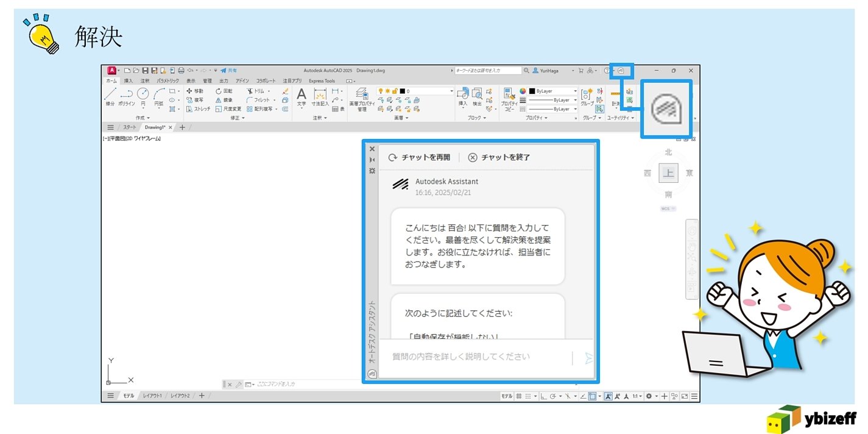Image resolution: width=868 pixels, height=434 pixels.
Task: Click the object color wheel swatch
Action: [522, 91]
